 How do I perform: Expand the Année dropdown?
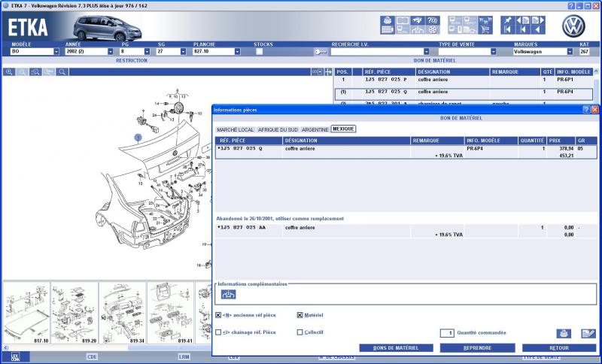coord(111,51)
